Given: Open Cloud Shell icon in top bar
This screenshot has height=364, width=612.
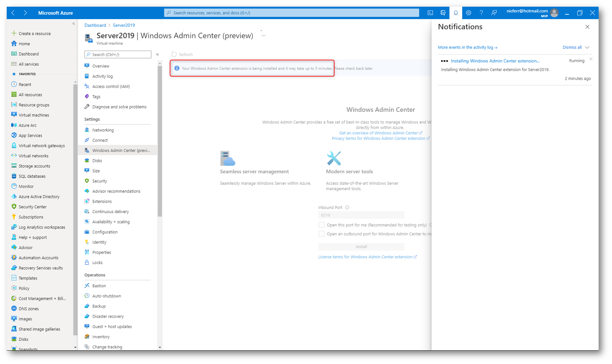Looking at the screenshot, I should tap(430, 13).
